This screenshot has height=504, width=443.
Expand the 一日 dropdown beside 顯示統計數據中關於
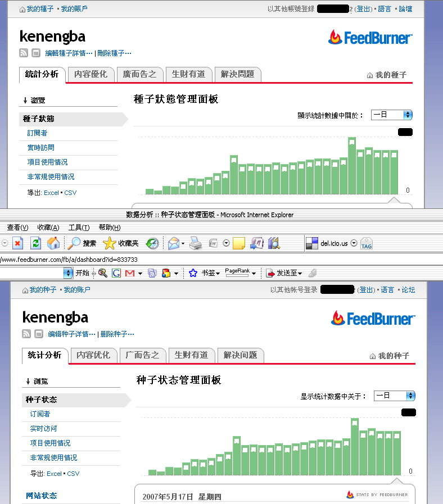coord(392,115)
